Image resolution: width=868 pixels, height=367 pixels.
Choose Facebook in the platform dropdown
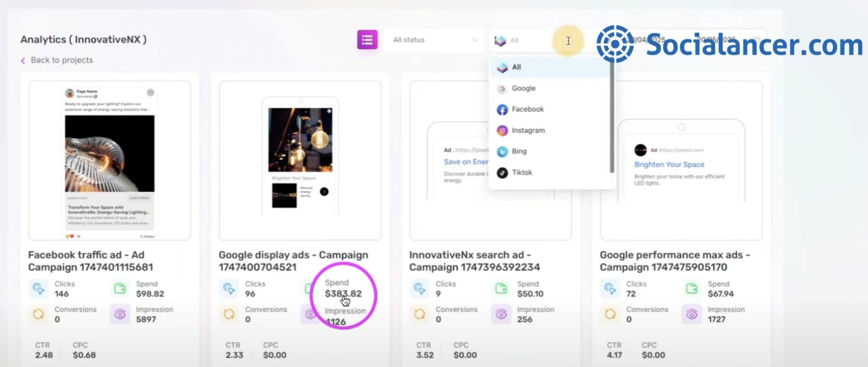click(550, 110)
